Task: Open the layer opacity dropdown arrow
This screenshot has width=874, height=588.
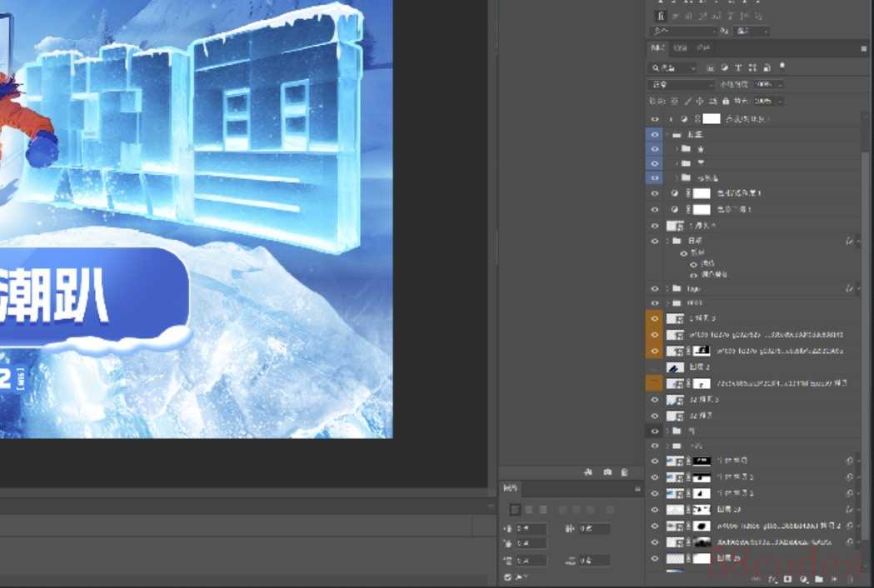Action: point(780,85)
